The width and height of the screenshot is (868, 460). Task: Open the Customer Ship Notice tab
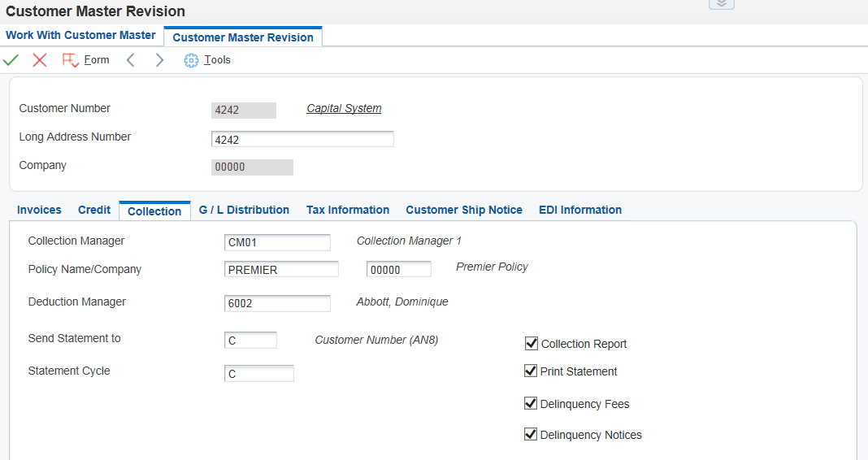point(464,210)
